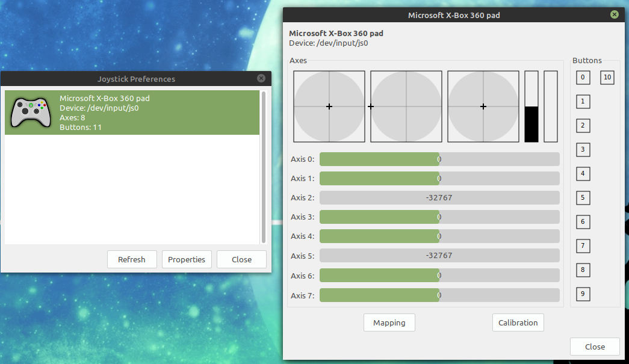Click the Axis 5 bar showing -32767
The height and width of the screenshot is (364, 629).
click(439, 255)
